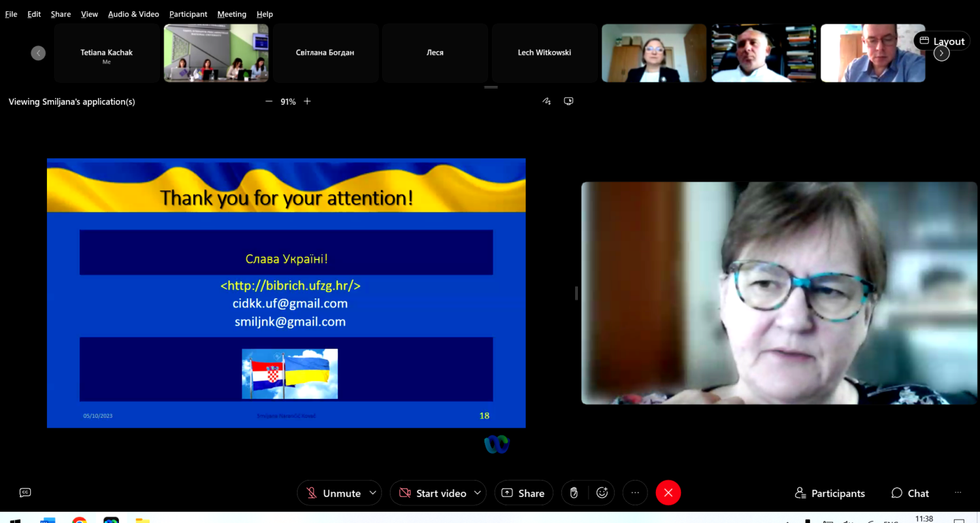Unmute the microphone
Screen dimensions: 980x523
[x=333, y=493]
